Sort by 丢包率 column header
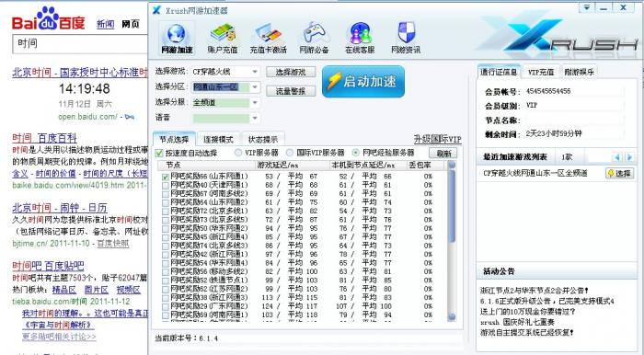Image resolution: width=644 pixels, height=355 pixels. pos(425,165)
